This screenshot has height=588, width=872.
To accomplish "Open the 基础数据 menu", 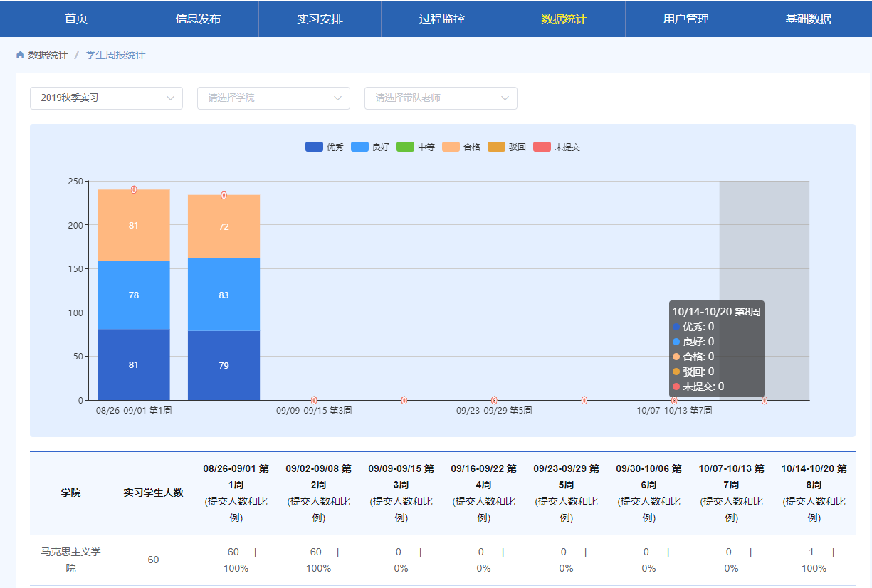I will pos(809,19).
